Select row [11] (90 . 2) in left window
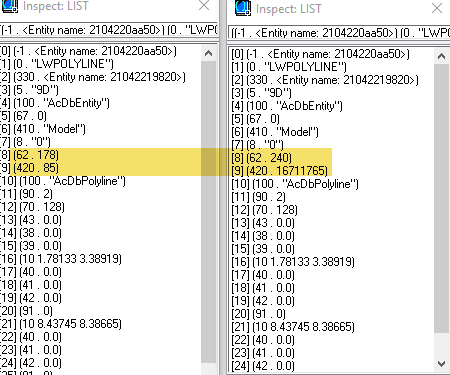The image size is (450, 375). coord(26,194)
